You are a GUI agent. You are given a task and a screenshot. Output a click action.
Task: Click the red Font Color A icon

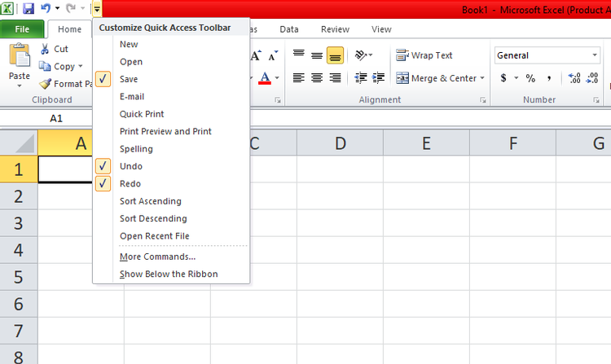coord(265,78)
